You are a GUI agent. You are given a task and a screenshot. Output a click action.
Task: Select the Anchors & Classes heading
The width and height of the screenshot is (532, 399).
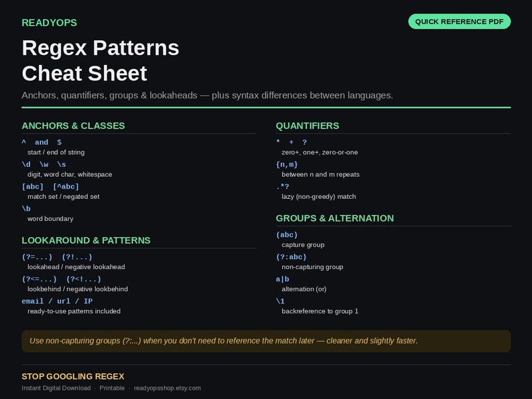coord(73,126)
